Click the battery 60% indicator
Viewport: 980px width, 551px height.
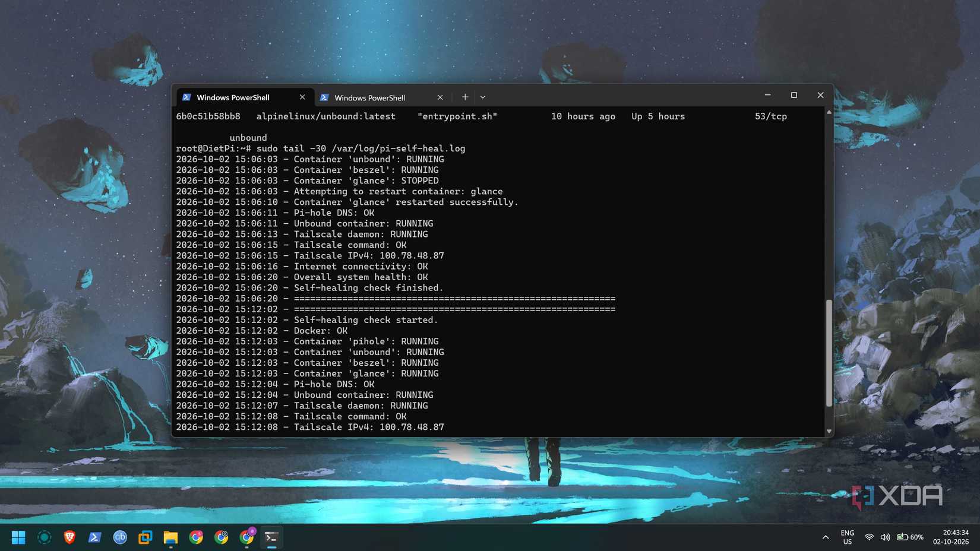click(910, 537)
